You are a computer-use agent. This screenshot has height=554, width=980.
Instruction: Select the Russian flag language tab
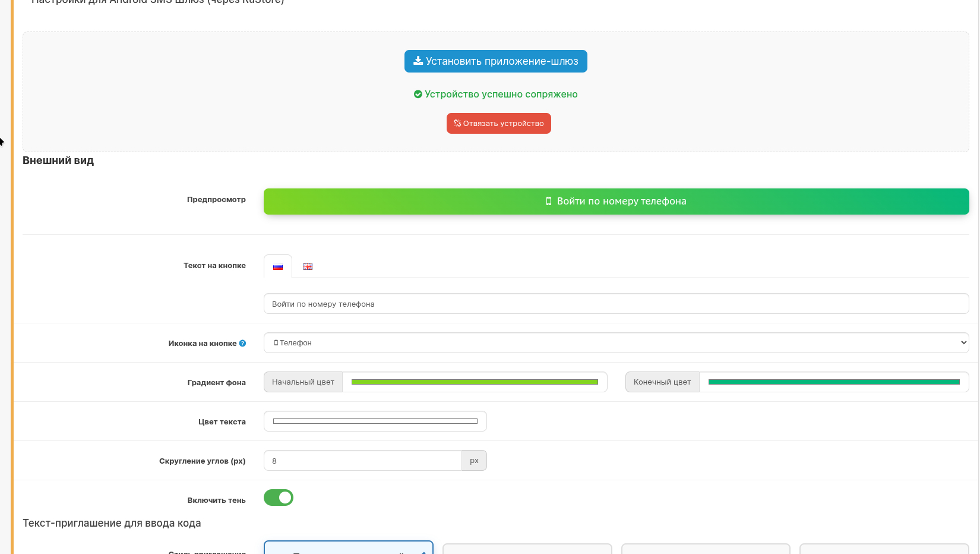click(x=278, y=267)
